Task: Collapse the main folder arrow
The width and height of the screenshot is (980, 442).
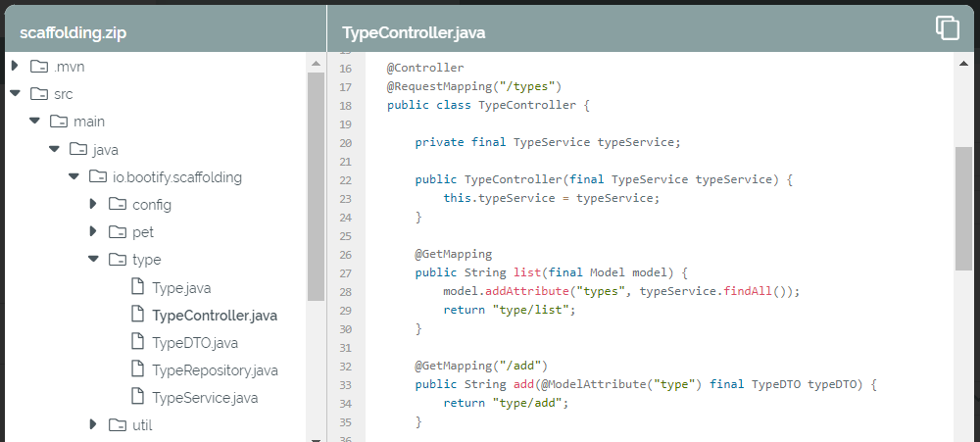Action: point(35,121)
